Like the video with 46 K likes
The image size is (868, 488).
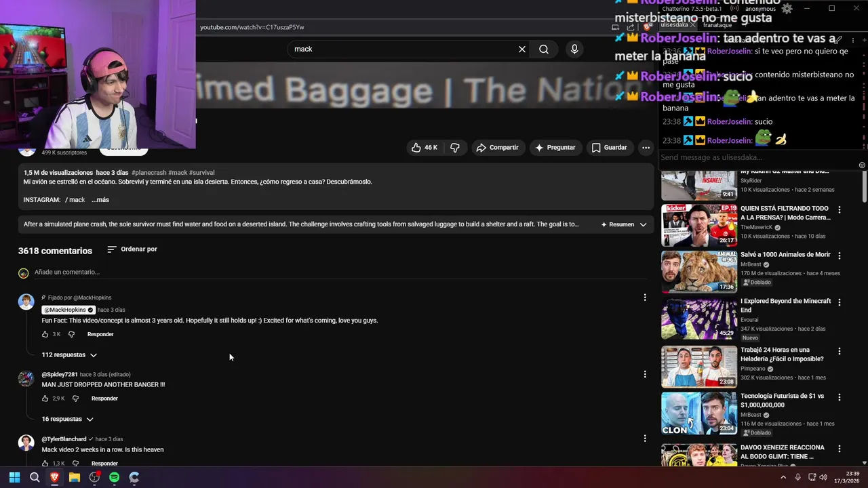click(x=425, y=148)
